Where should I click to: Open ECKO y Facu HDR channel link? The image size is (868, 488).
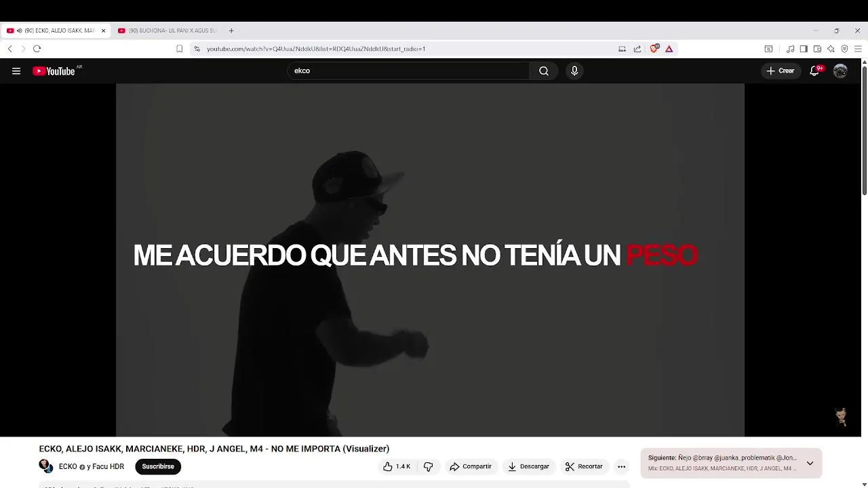(92, 466)
